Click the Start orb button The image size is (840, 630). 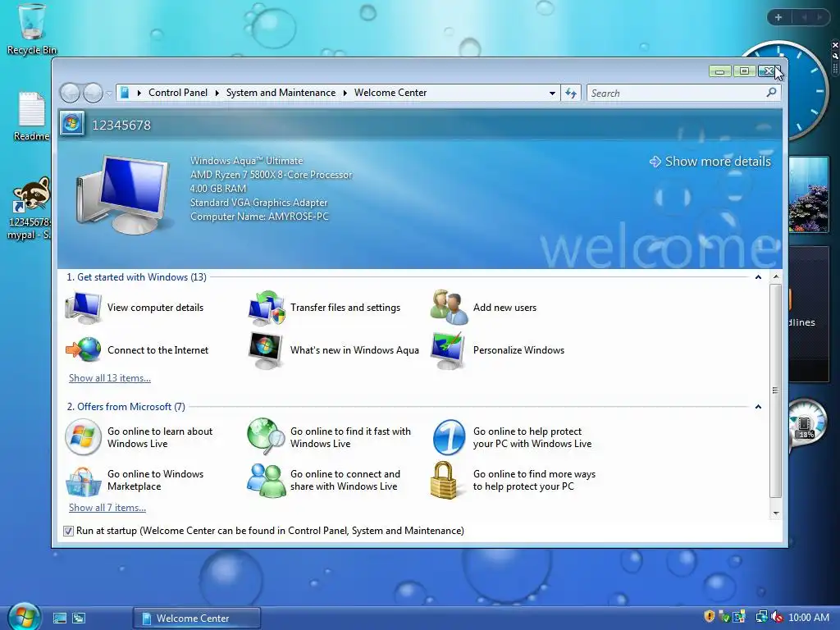(x=24, y=616)
